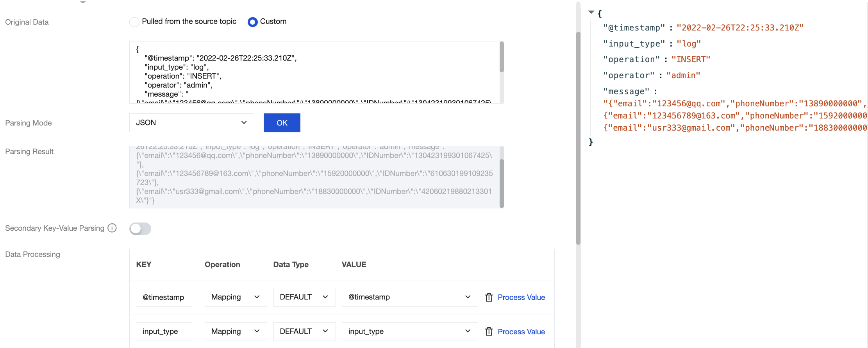868x348 pixels.
Task: Select the Custom original data option
Action: point(253,22)
